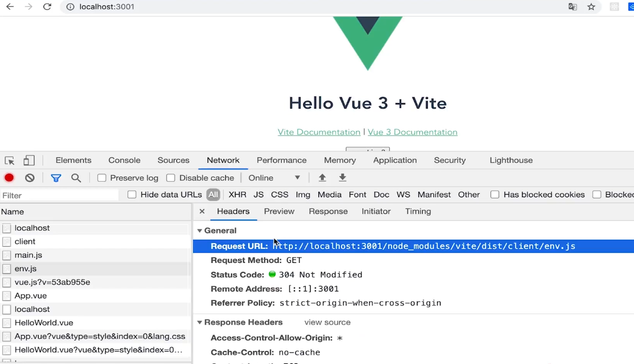Filter requests by Other type
The width and height of the screenshot is (634, 364).
coord(468,195)
